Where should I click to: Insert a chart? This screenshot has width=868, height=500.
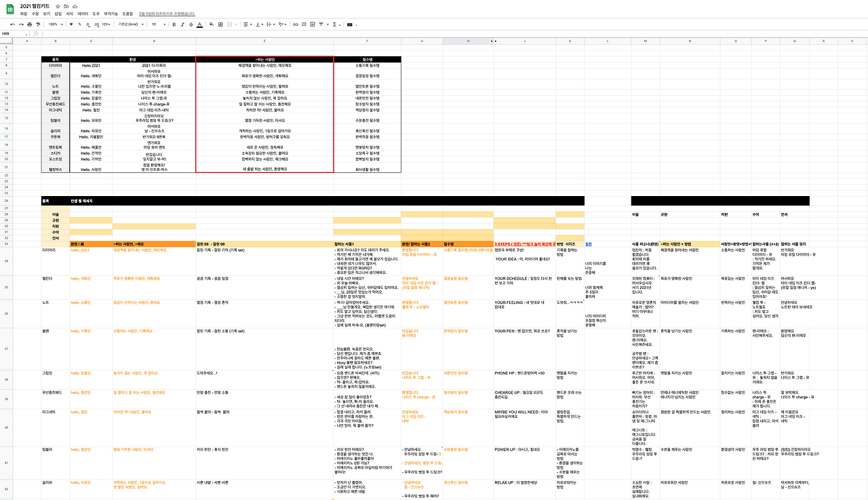[313, 24]
